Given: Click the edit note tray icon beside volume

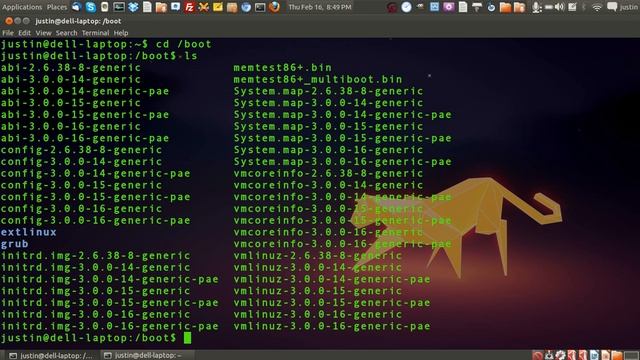Looking at the screenshot, I should 572,7.
